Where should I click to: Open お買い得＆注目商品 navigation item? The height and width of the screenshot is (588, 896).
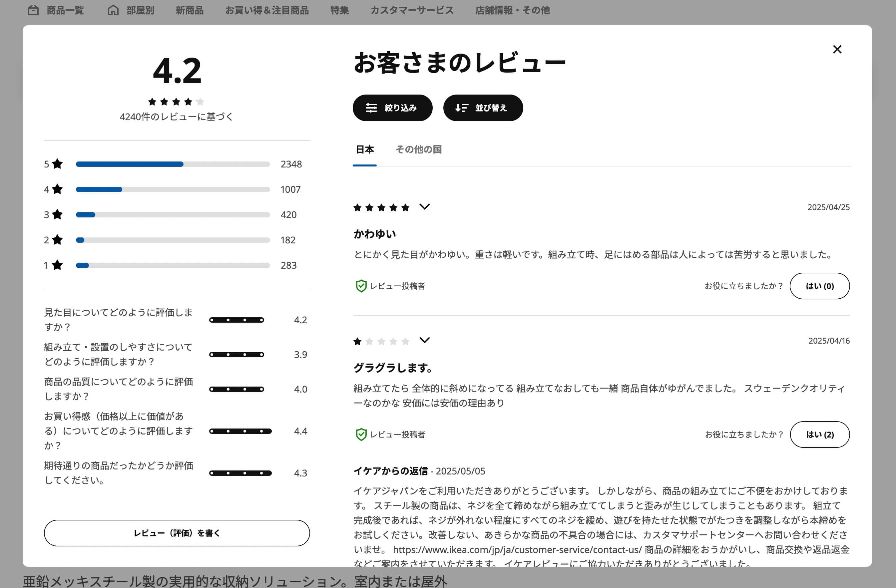[267, 10]
